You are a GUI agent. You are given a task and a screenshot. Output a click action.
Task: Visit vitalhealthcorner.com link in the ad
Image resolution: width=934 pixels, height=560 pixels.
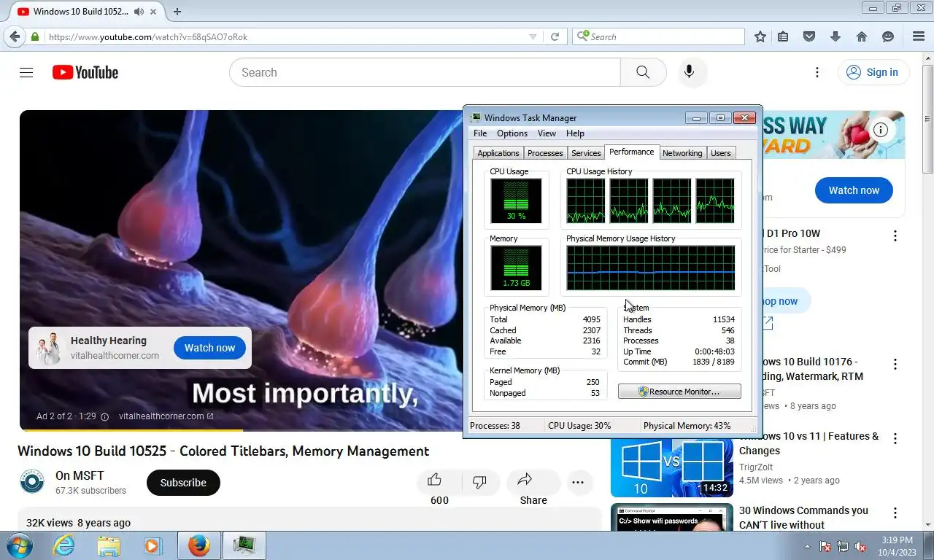point(166,416)
